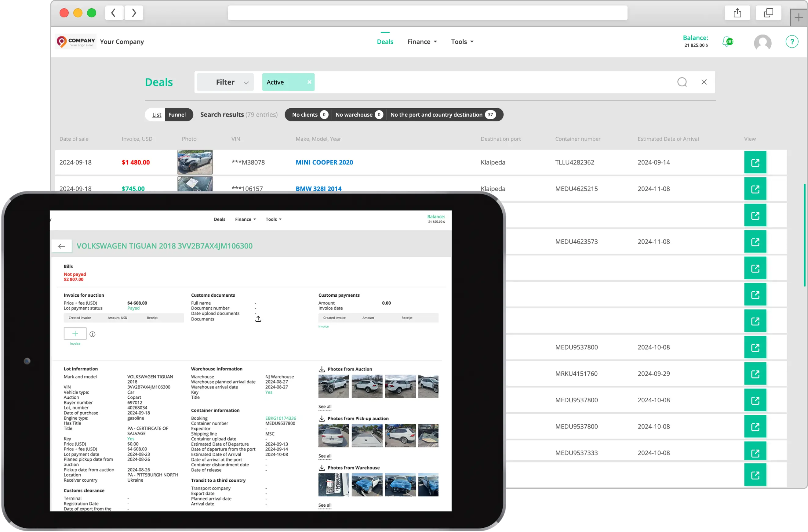Click the info icon next to add invoice

[x=92, y=335]
